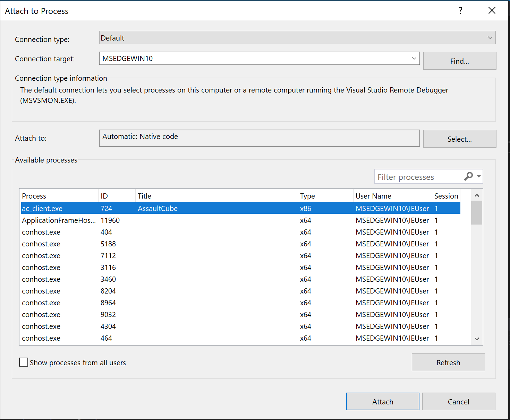Sort by the ID column header
Viewport: 510px width, 420px height.
(117, 196)
